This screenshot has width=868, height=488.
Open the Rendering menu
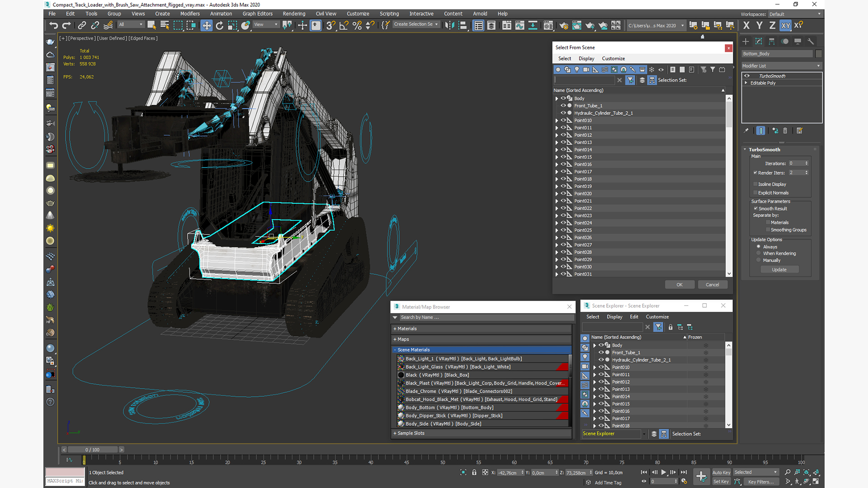[294, 14]
